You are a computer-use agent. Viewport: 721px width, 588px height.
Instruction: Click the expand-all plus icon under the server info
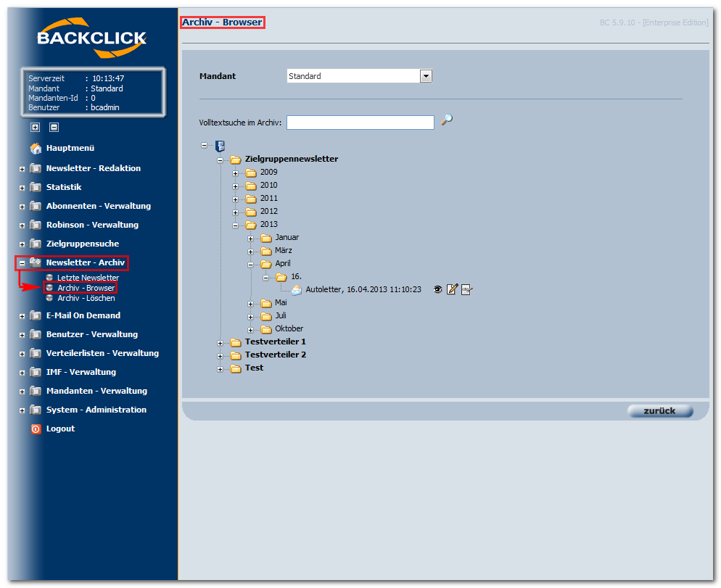pos(36,128)
